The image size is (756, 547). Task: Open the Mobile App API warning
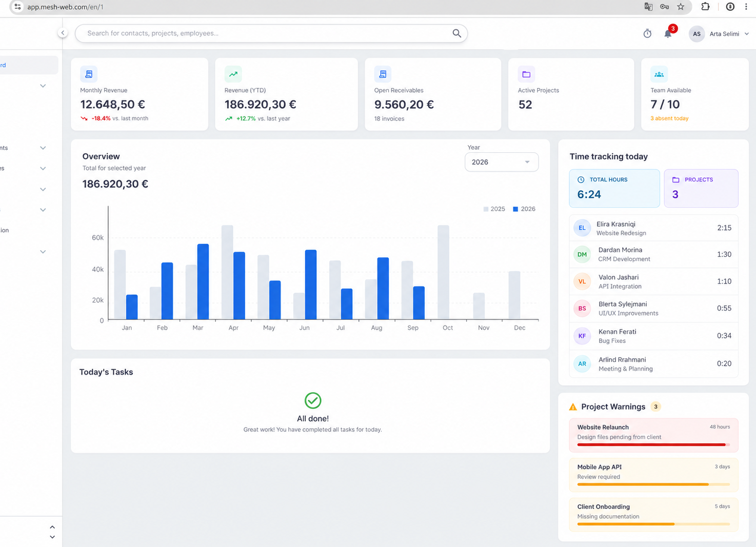click(653, 475)
